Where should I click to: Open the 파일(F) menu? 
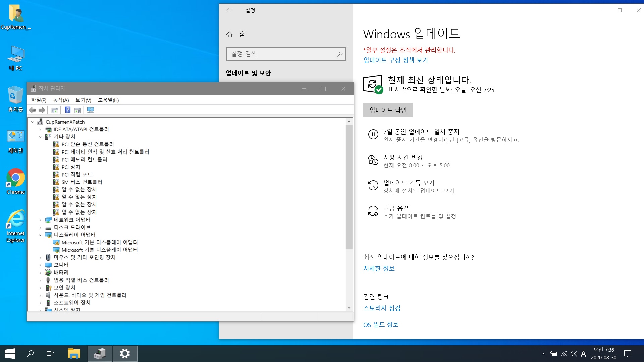[x=39, y=100]
